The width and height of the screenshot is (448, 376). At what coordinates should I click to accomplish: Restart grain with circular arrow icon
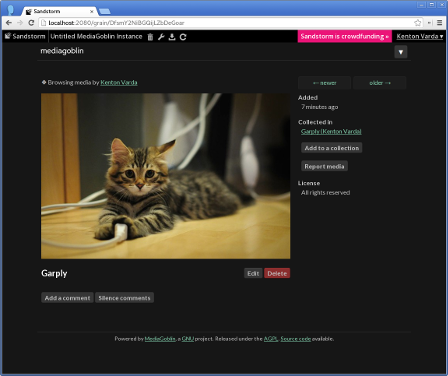point(183,37)
